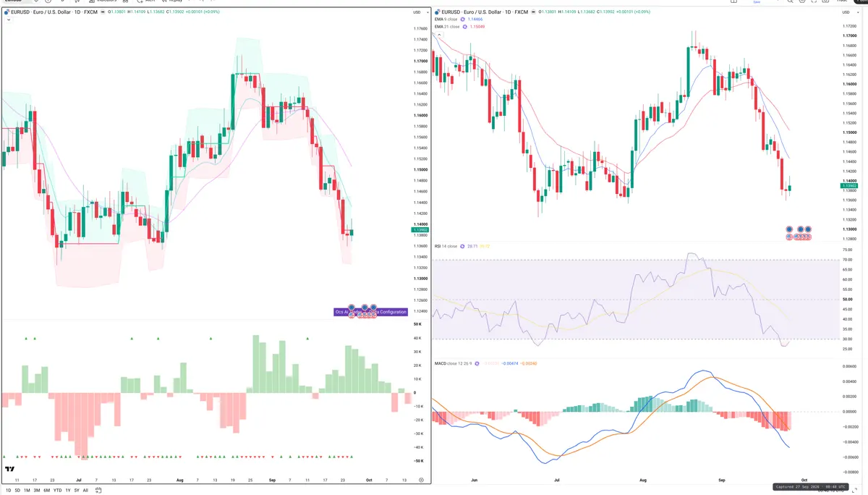This screenshot has height=495, width=868.
Task: Click the 30.00 level on RSI scale
Action: pyautogui.click(x=847, y=339)
